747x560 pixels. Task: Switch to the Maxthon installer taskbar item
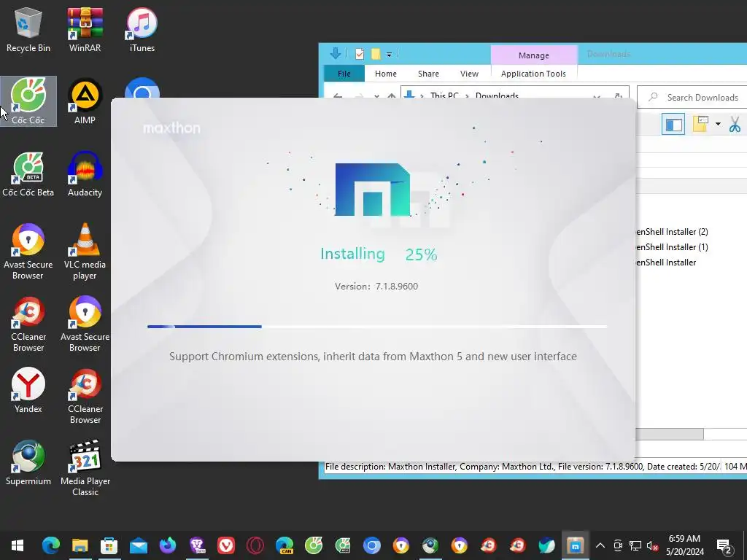point(576,545)
